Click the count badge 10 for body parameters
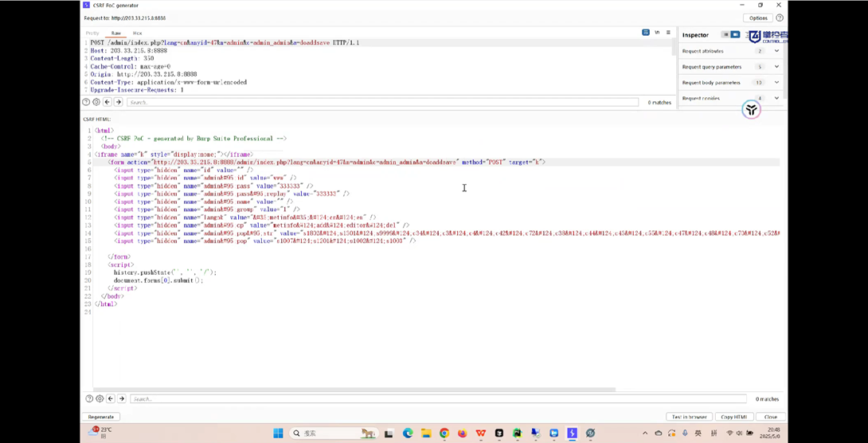 tap(759, 83)
